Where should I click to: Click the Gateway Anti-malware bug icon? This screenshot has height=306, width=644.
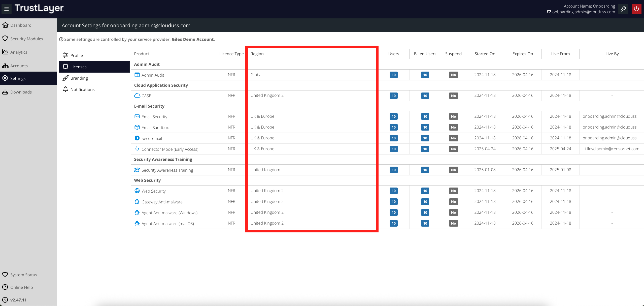tap(137, 202)
